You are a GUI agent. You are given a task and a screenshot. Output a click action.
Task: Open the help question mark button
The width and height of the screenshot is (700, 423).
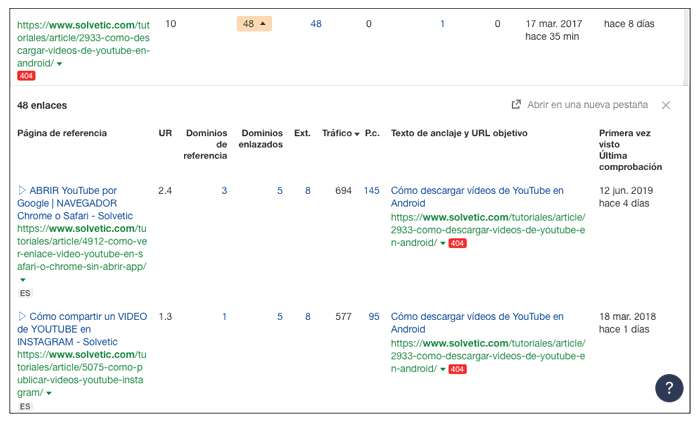(669, 388)
